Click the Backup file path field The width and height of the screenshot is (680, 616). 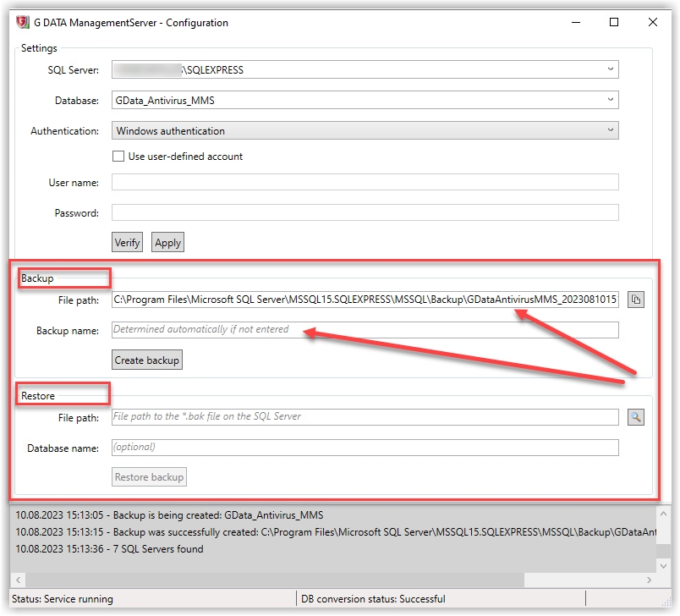click(x=365, y=300)
